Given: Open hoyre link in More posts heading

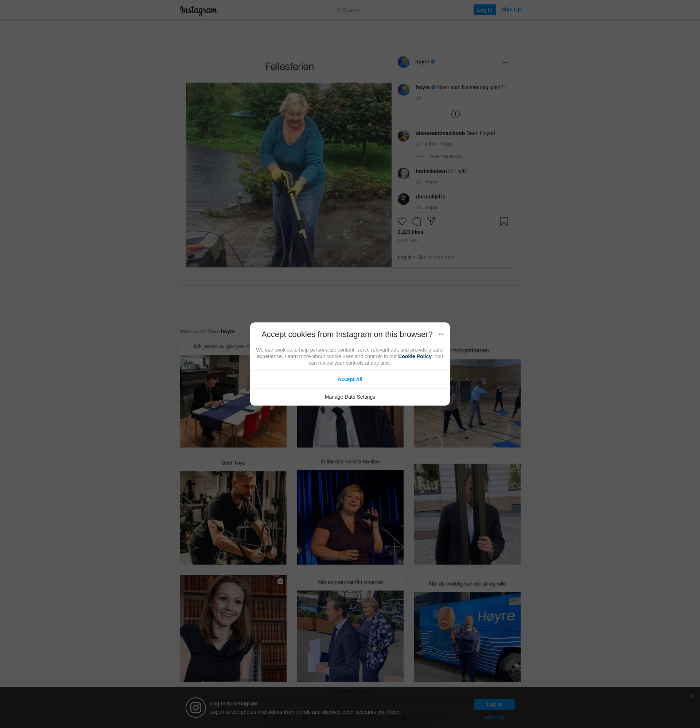Looking at the screenshot, I should click(227, 332).
